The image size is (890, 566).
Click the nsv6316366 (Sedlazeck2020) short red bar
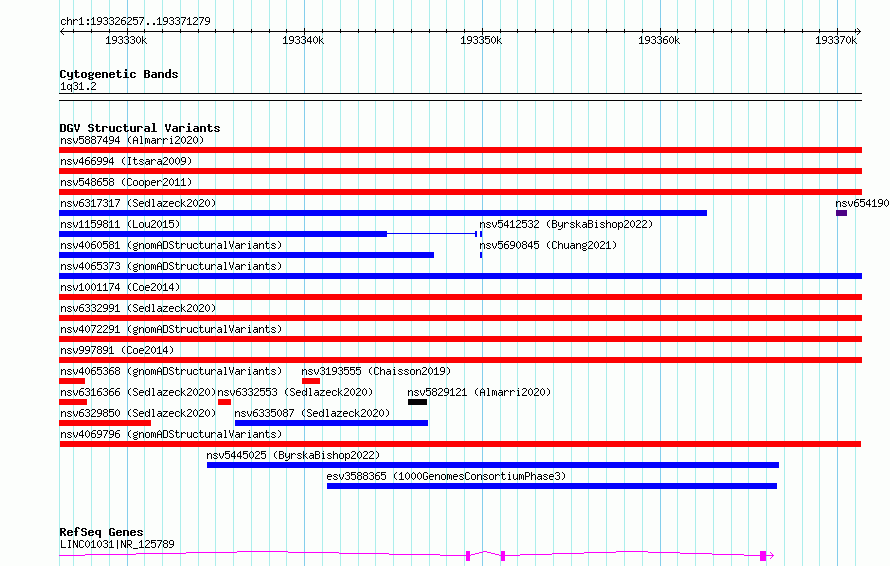(73, 402)
